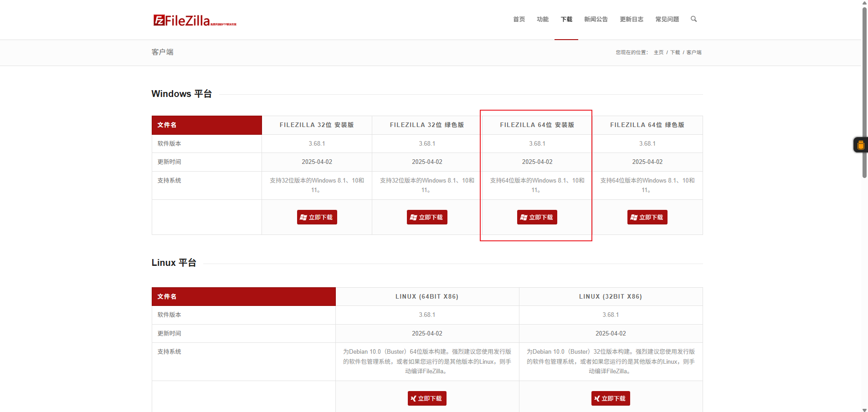
Task: Click the FILEZILLA 64位 绿色版 column header
Action: click(x=647, y=125)
